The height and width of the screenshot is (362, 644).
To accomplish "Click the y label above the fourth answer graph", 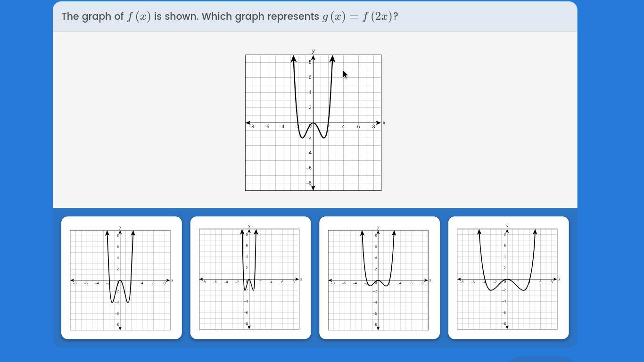I will 507,226.
